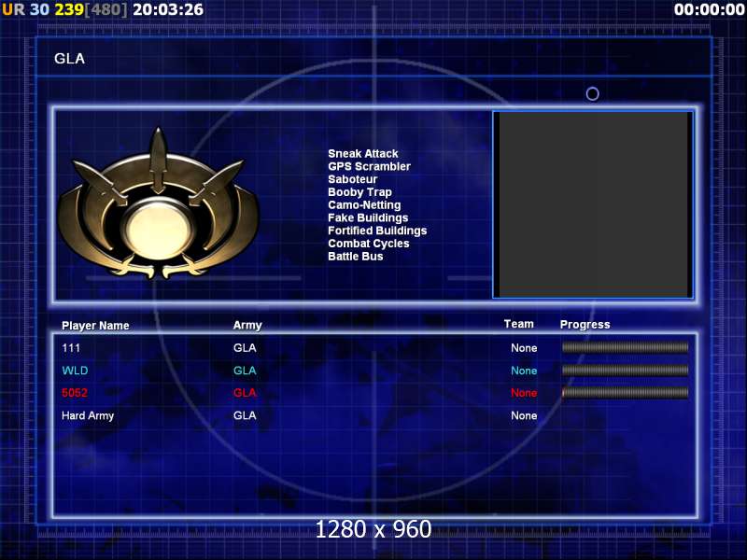Click the None team of Hard Army

(524, 415)
